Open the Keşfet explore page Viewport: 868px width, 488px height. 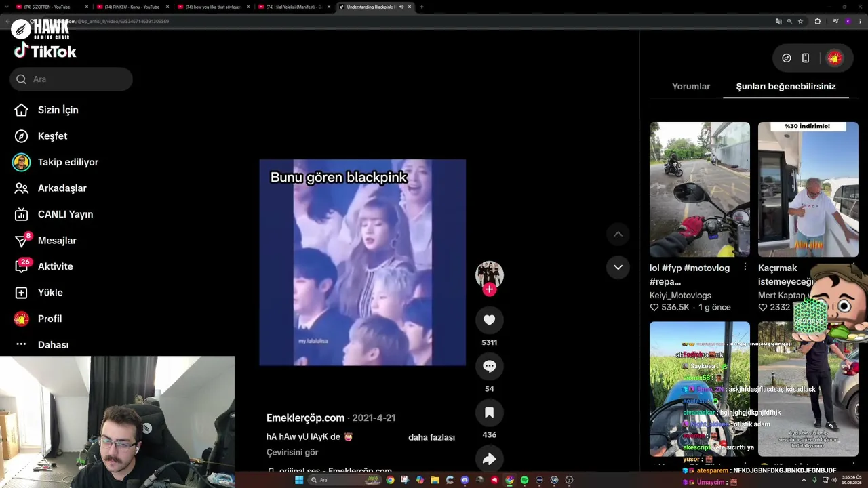pyautogui.click(x=52, y=136)
